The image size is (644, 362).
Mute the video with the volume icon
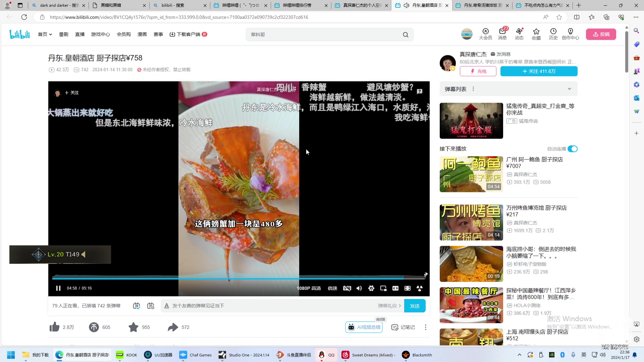359,288
